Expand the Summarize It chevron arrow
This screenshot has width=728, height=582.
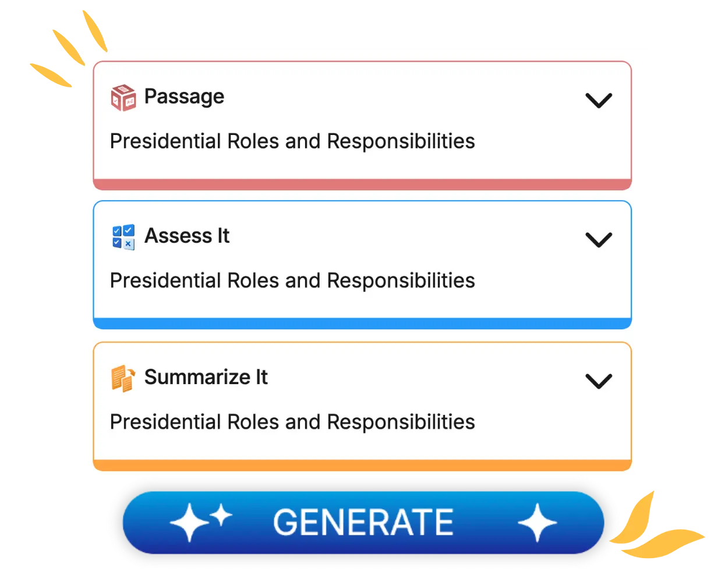tap(598, 381)
